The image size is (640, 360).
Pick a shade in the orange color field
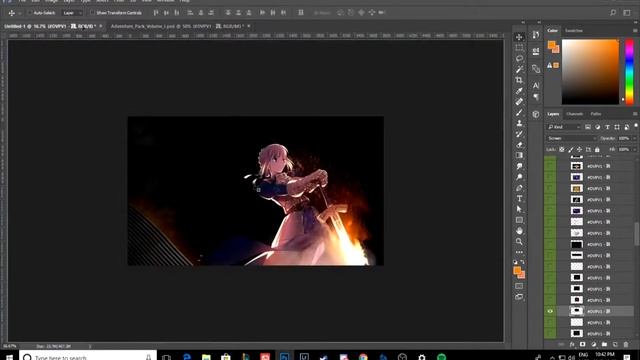point(590,72)
